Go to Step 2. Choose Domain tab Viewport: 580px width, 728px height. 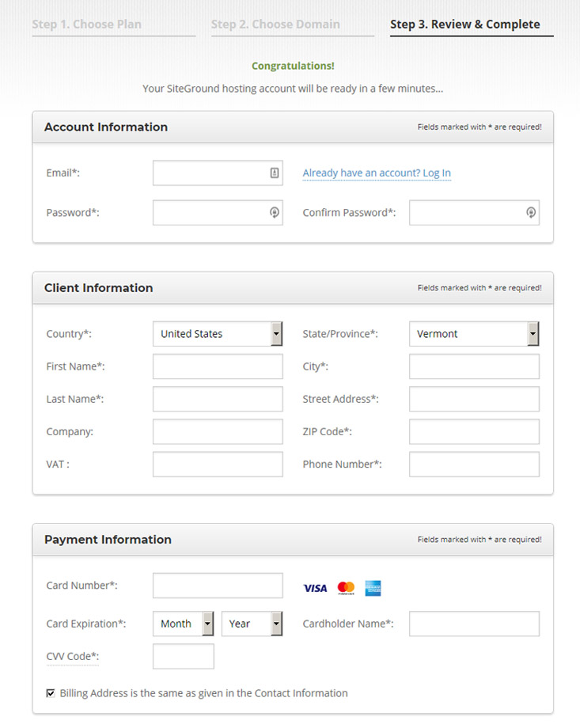[x=275, y=25]
